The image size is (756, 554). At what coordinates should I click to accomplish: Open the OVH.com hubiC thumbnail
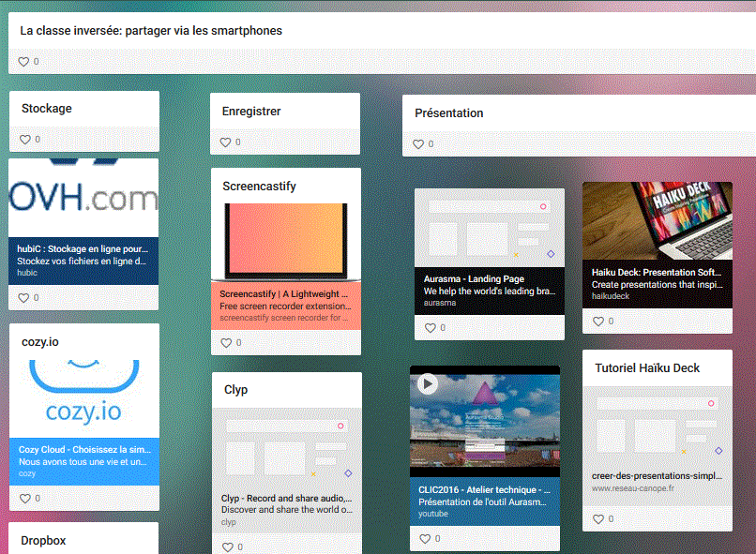pyautogui.click(x=83, y=198)
